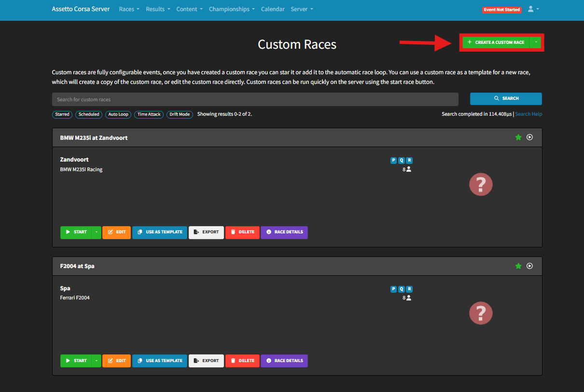
Task: Expand Start options for F2004 at Spa
Action: point(96,361)
